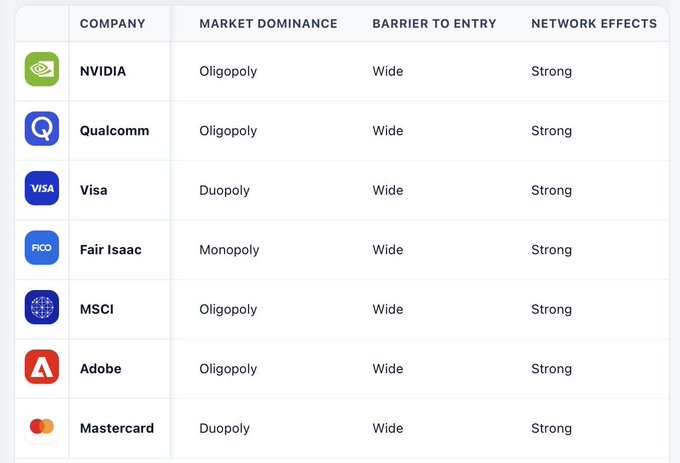This screenshot has width=680, height=463.
Task: Select the Monopoly cell for Fair Isaac
Action: pos(229,249)
